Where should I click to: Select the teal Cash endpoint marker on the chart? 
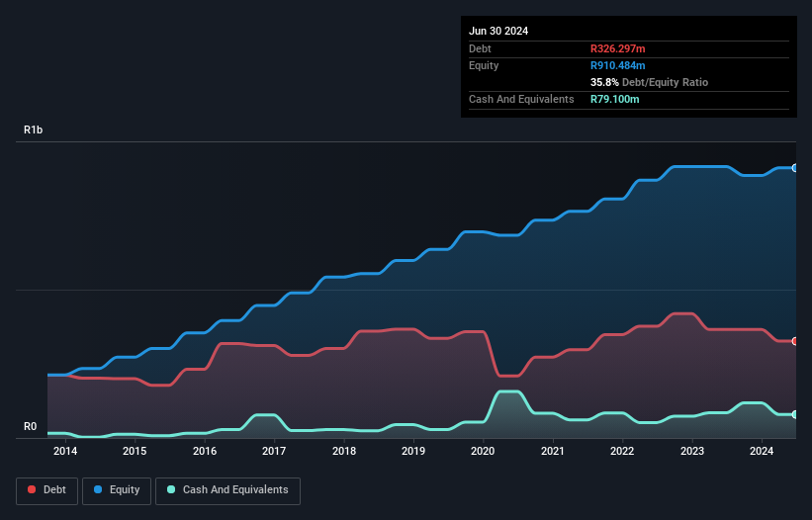pyautogui.click(x=795, y=414)
